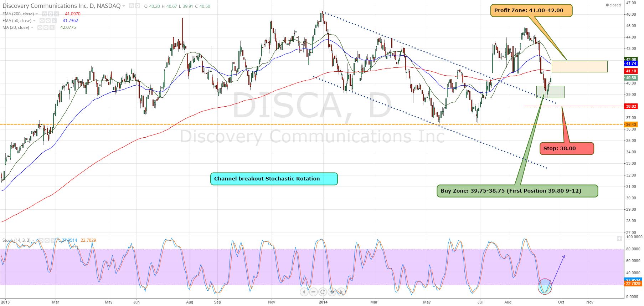Zoom out the chart with minus button
Image resolution: width=644 pixels, height=306 pixels.
pyautogui.click(x=313, y=292)
